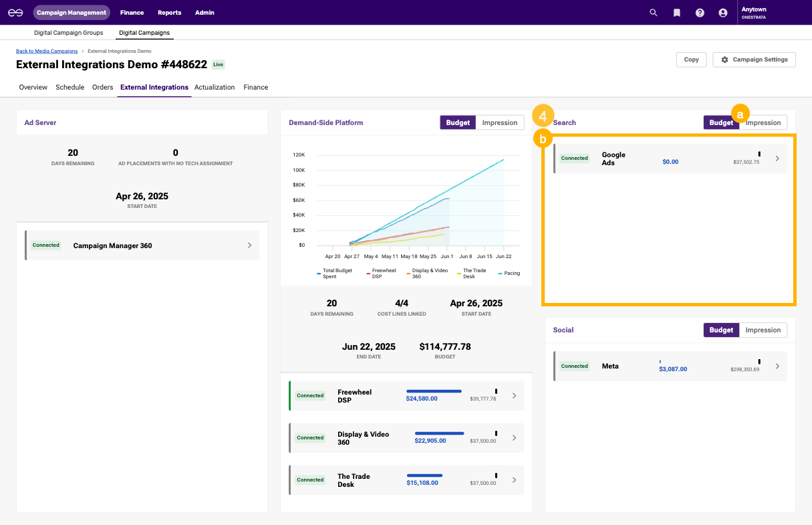Click the Onestrata logo icon

click(15, 13)
